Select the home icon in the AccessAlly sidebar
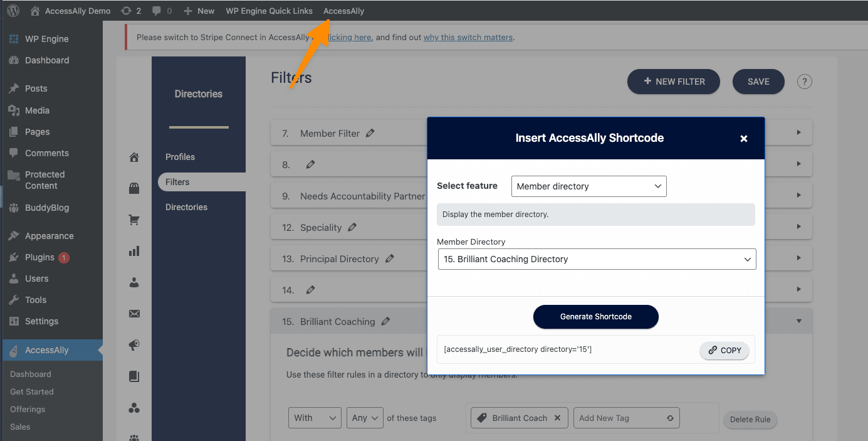The height and width of the screenshot is (441, 868). [x=134, y=157]
